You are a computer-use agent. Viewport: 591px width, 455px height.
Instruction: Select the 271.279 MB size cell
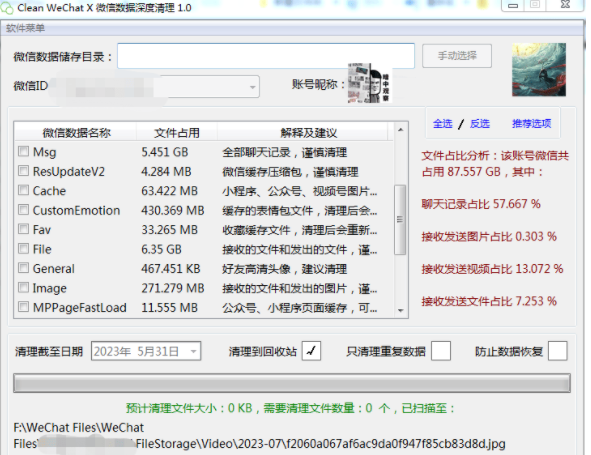(x=173, y=288)
